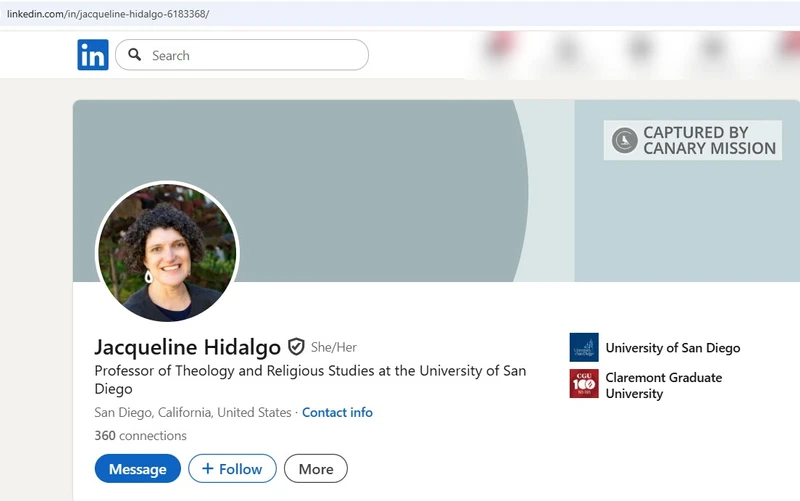Click the verification shield badge beside the name
The image size is (800, 501).
296,347
